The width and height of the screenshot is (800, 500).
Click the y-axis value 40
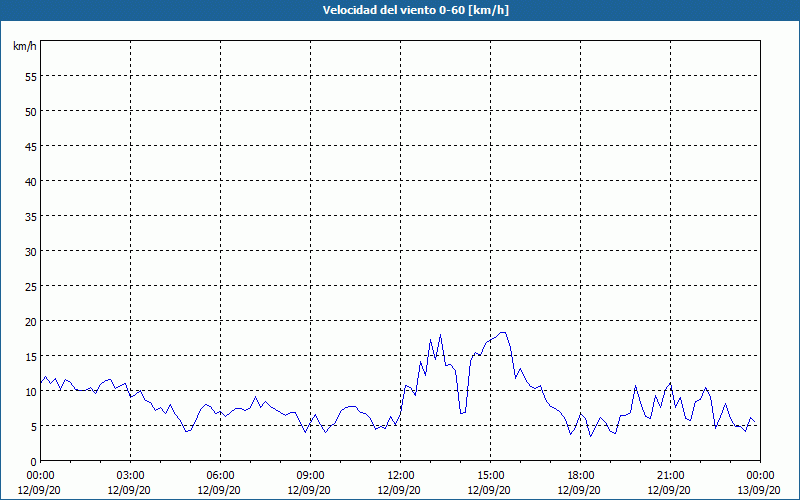(x=31, y=182)
